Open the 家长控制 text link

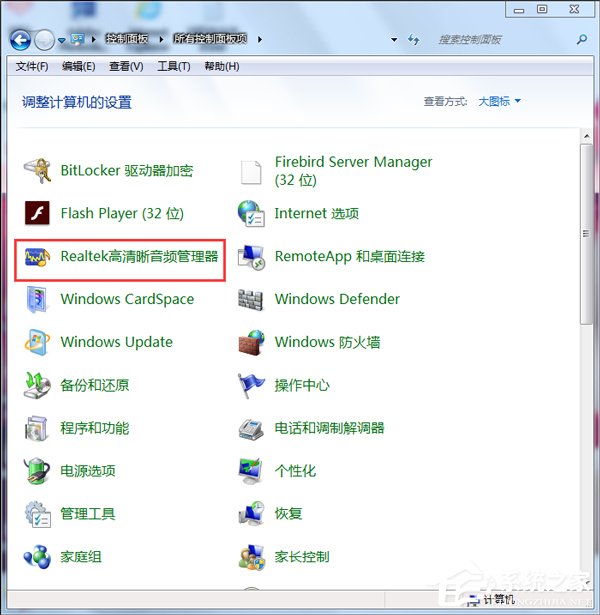click(x=302, y=557)
